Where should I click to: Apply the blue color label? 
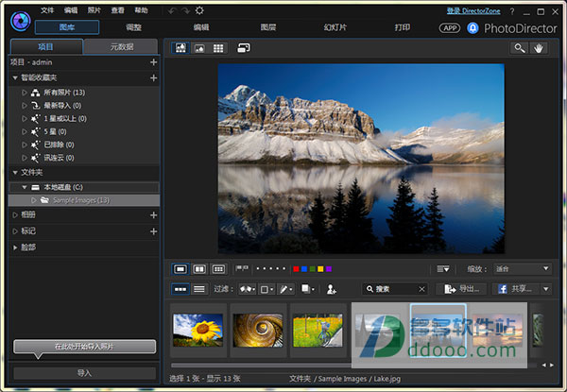(x=304, y=269)
